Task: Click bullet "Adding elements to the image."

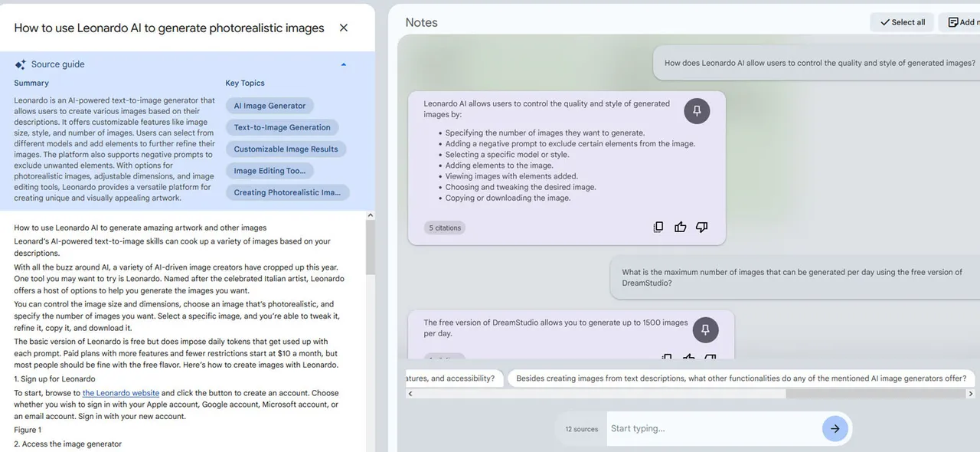Action: (499, 165)
